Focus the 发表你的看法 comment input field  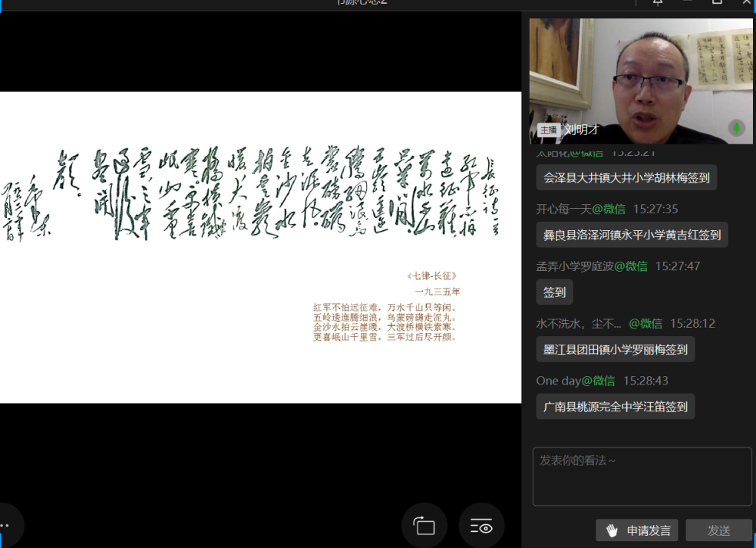[642, 476]
